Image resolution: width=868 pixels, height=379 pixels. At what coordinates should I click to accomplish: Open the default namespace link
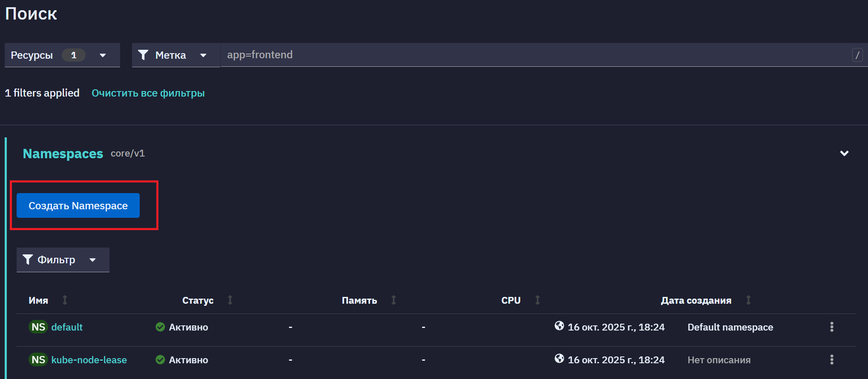click(x=67, y=327)
